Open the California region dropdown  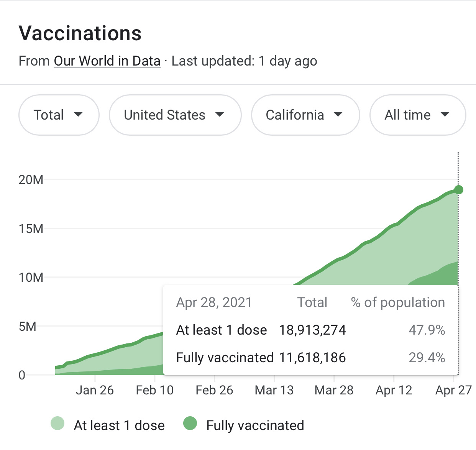coord(305,115)
